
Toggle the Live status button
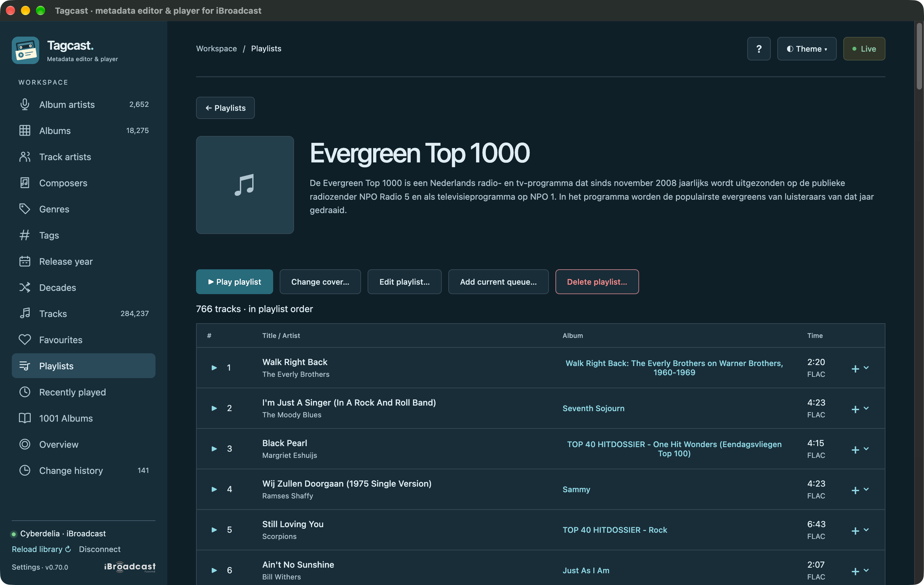coord(864,49)
